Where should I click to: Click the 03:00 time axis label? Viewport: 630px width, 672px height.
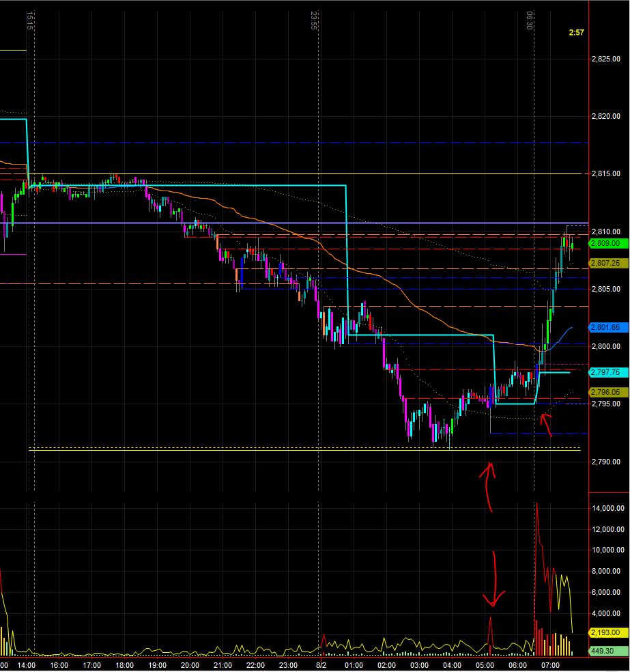pyautogui.click(x=419, y=666)
